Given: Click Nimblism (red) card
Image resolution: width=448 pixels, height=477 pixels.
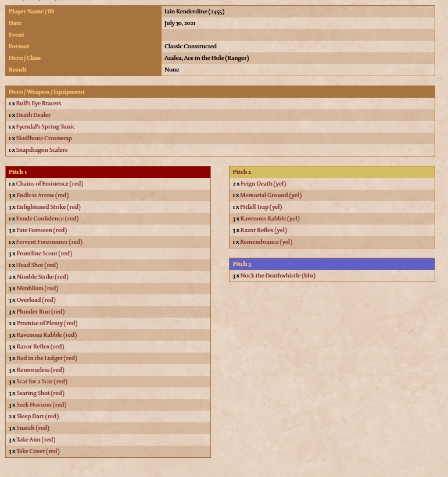Looking at the screenshot, I should (x=37, y=288).
